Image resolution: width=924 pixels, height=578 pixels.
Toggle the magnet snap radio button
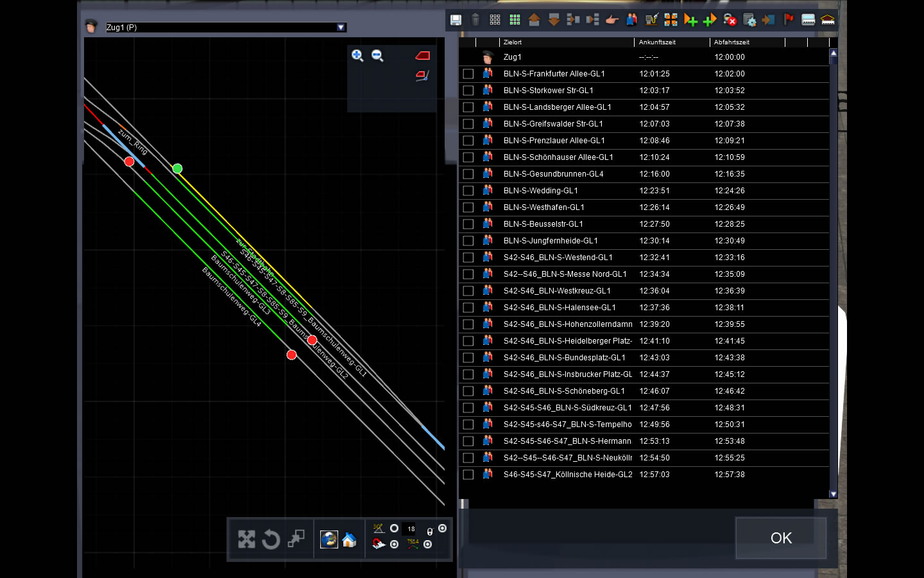tap(394, 544)
